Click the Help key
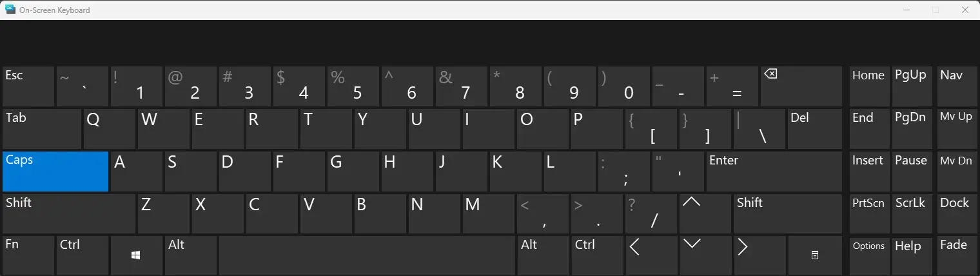The image size is (980, 276). click(x=911, y=255)
